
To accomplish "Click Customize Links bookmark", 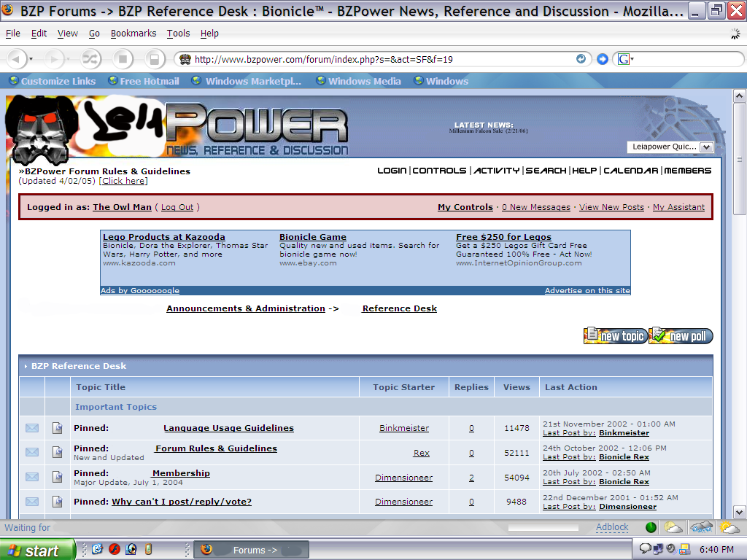I will coord(53,81).
